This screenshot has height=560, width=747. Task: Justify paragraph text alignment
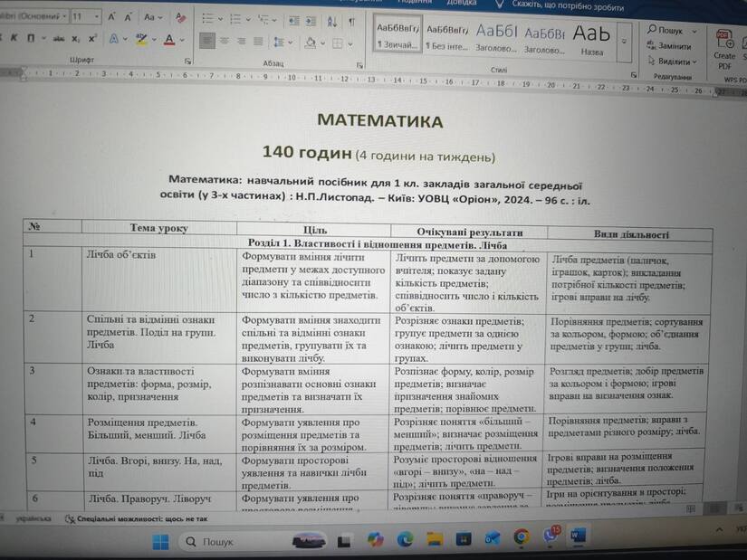(258, 42)
